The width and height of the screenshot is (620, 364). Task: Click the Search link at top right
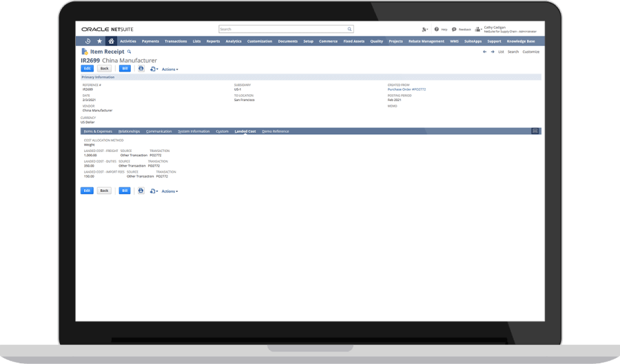[513, 52]
